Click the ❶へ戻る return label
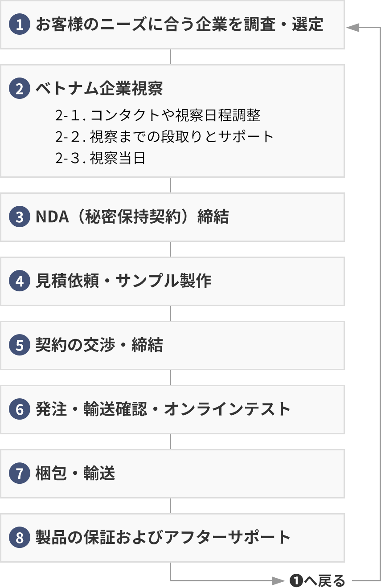Viewport: 381px width, 588px height. click(x=317, y=580)
